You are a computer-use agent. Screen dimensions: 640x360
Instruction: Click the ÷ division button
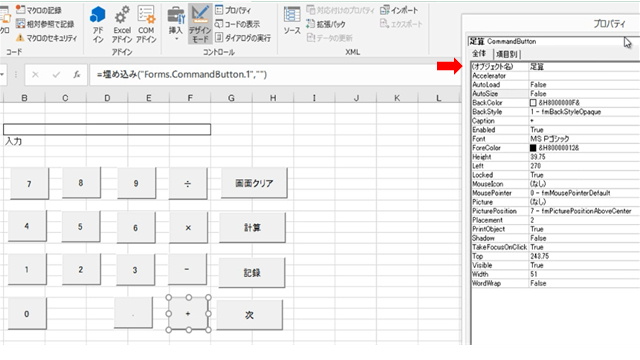pyautogui.click(x=188, y=183)
